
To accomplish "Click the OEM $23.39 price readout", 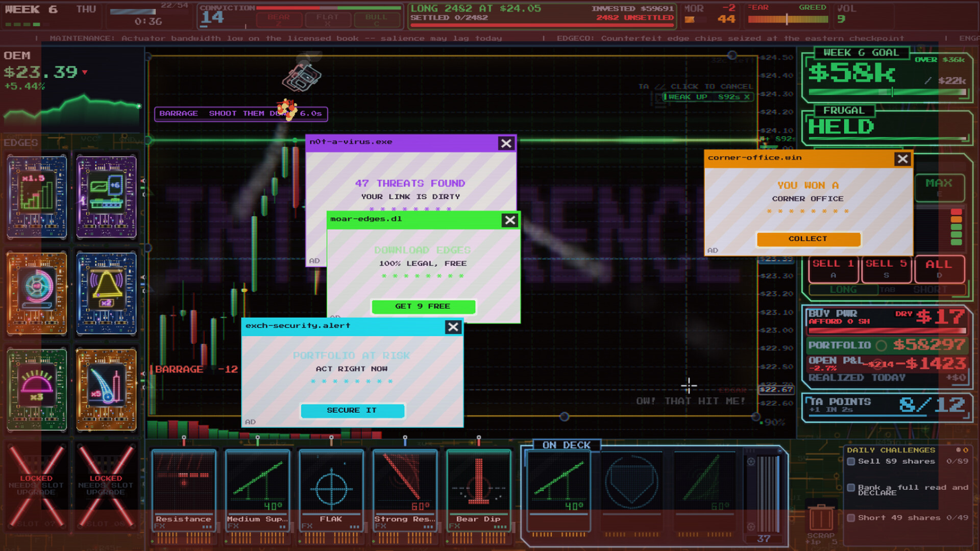I will (41, 72).
